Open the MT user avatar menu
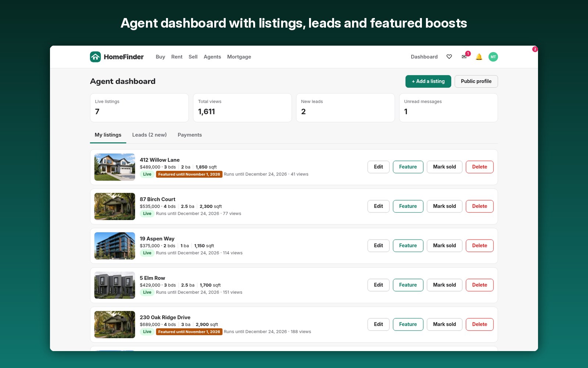Viewport: 588px width, 368px height. (x=493, y=57)
